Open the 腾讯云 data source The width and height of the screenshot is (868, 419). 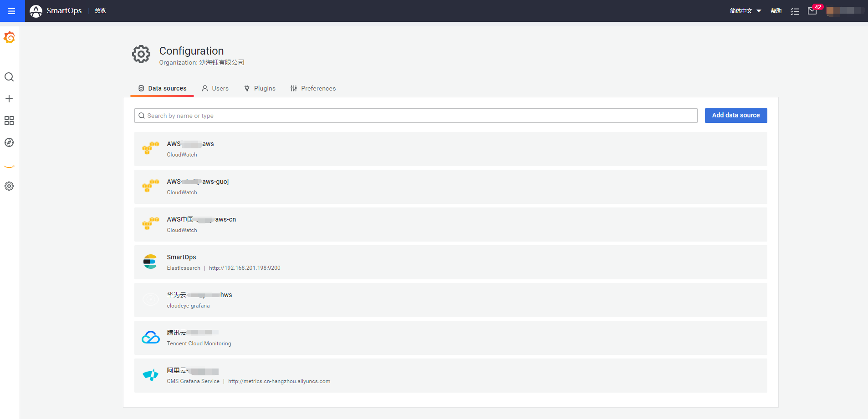(451, 338)
